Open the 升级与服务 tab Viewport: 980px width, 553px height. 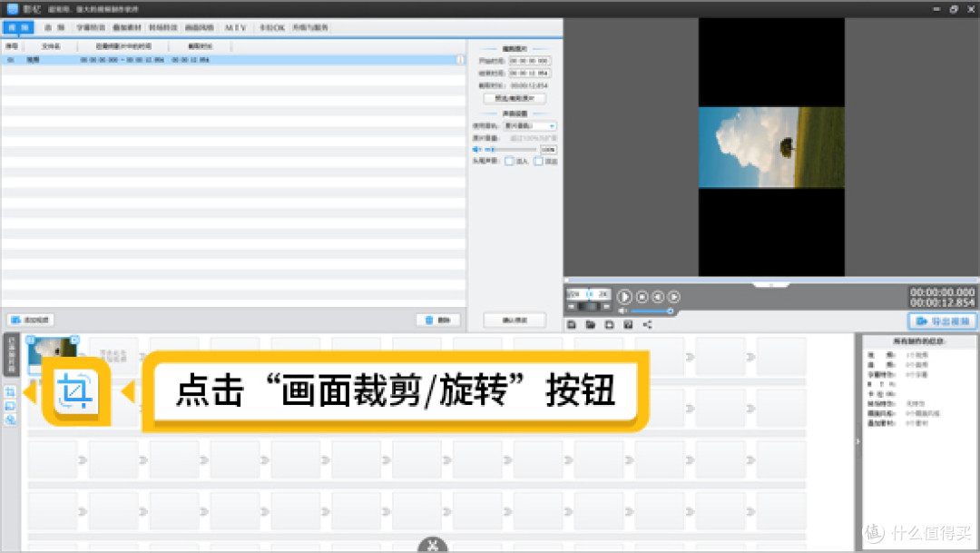click(310, 27)
